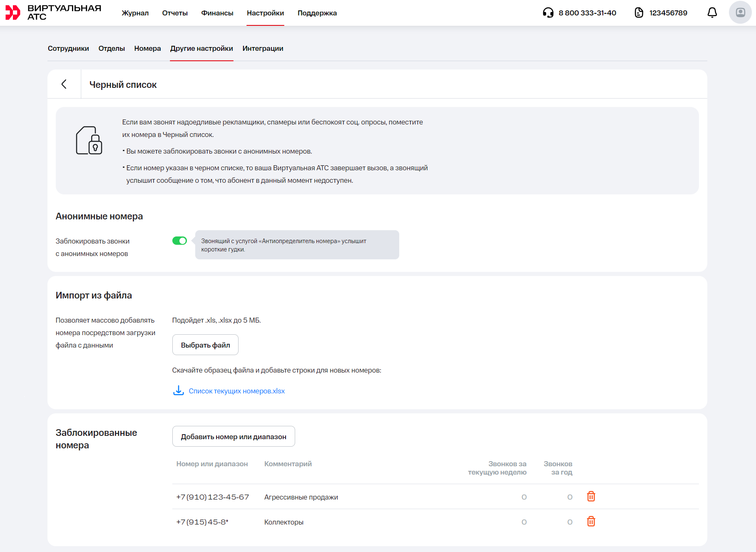The image size is (756, 552).
Task: Open the Поддержка menu
Action: pos(317,13)
